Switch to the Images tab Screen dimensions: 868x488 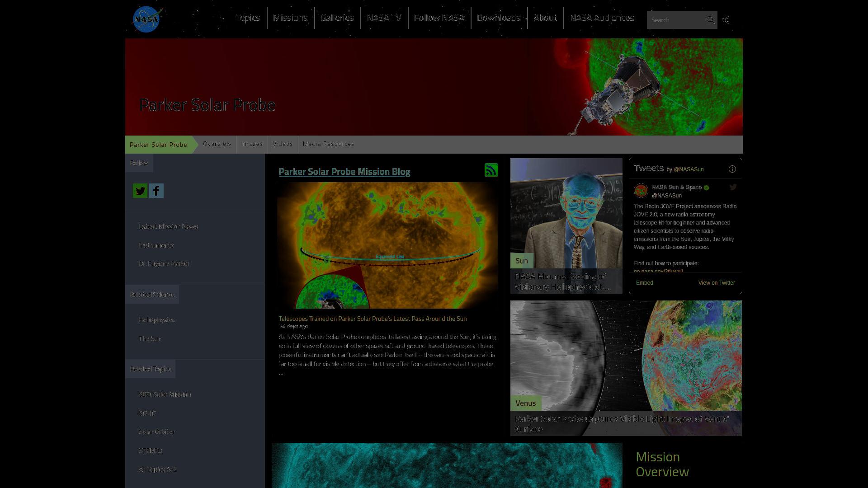pos(252,144)
